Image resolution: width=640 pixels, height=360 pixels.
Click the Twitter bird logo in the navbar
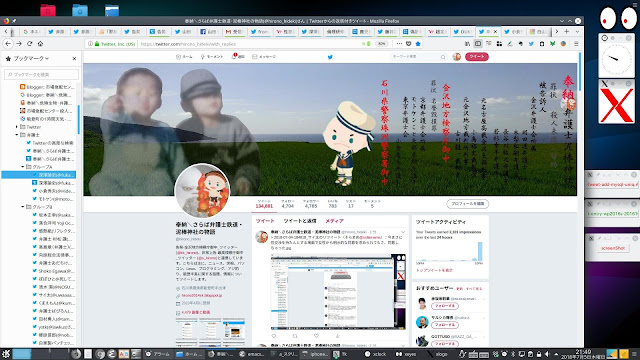(x=330, y=57)
